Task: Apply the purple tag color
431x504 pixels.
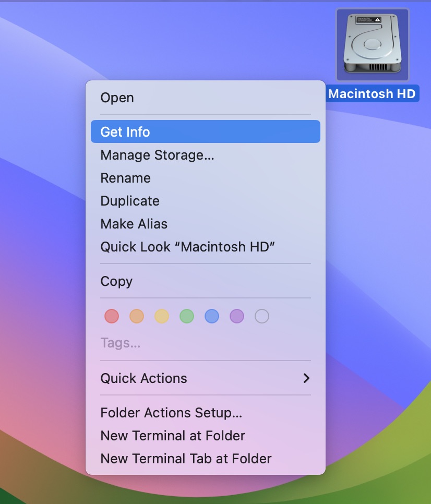Action: (x=237, y=316)
